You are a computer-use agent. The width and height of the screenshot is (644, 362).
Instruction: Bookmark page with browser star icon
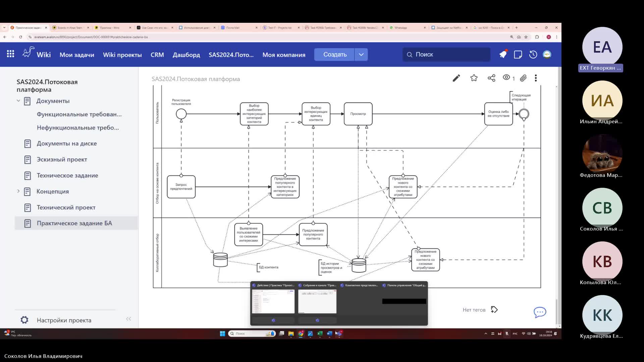(526, 37)
